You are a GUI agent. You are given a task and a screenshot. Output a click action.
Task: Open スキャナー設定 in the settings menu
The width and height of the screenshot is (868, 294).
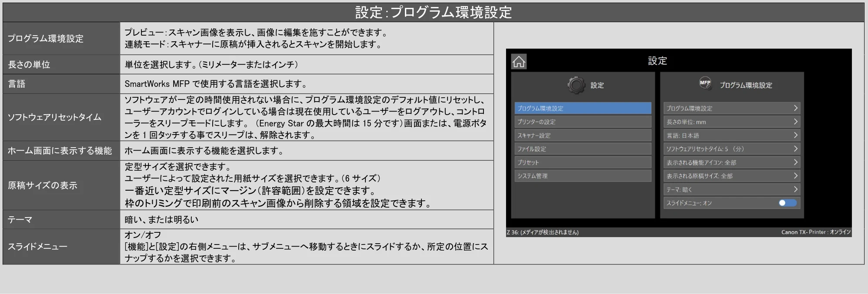[583, 135]
